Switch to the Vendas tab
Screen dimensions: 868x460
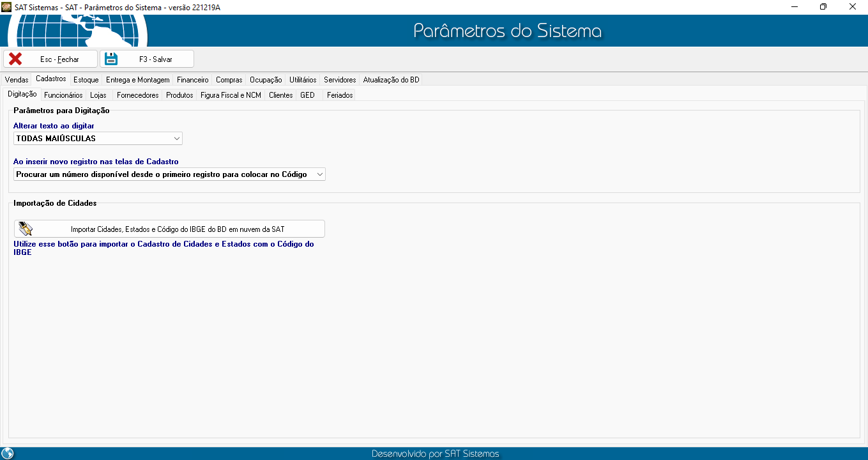pos(17,80)
